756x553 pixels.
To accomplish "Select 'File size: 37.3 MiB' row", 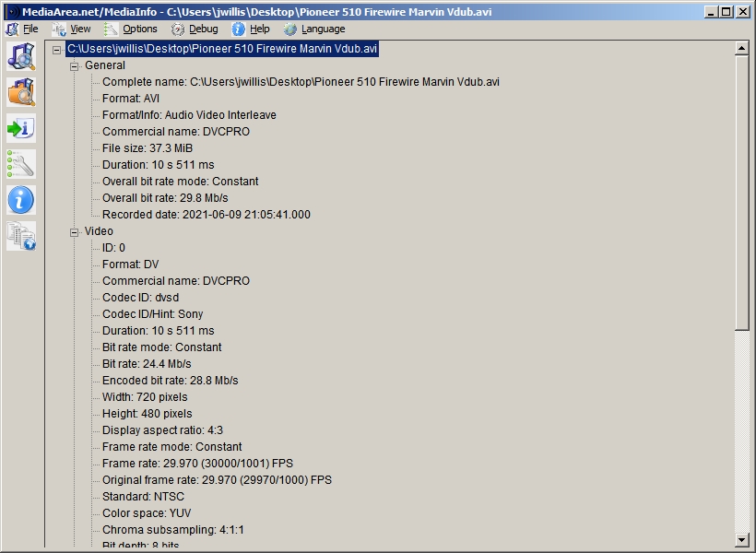I will tap(148, 148).
